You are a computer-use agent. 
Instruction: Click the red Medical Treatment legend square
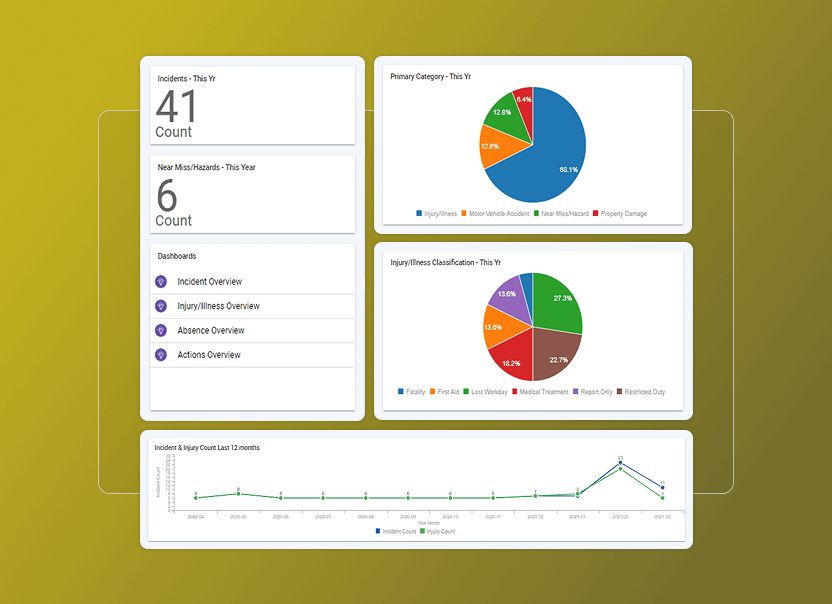(515, 390)
